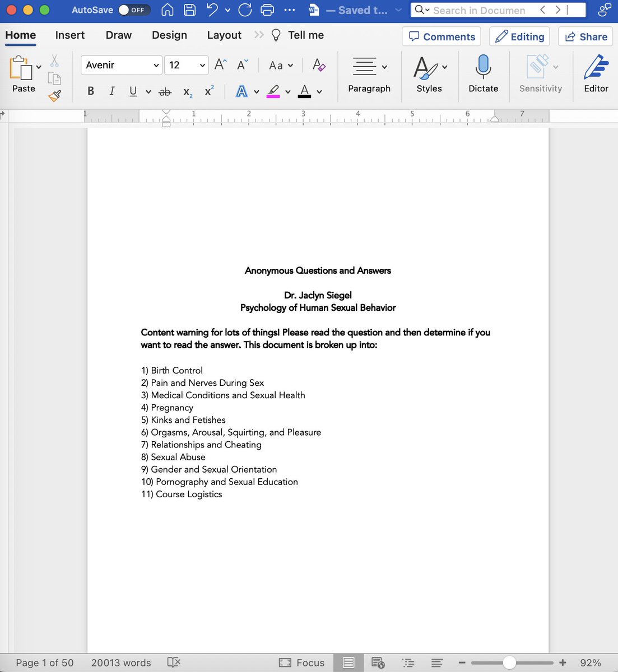Open the Editor pane
Image resolution: width=618 pixels, height=672 pixels.
coord(596,74)
